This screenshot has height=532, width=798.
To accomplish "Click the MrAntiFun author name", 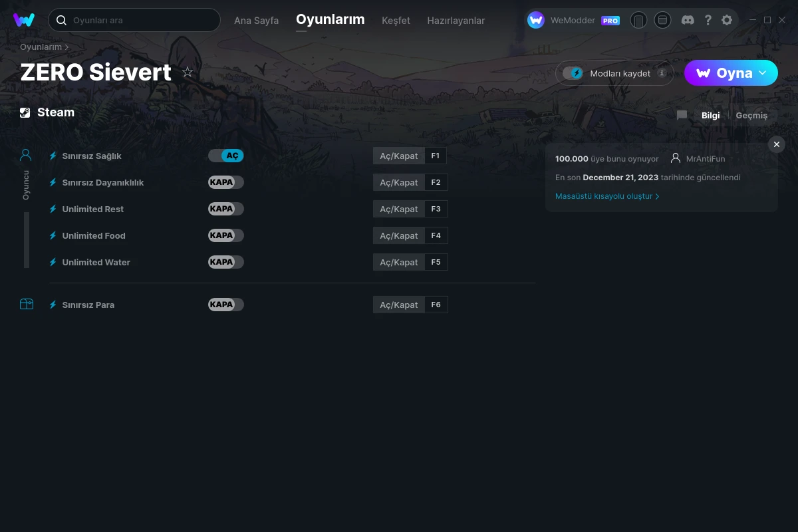I will 706,159.
